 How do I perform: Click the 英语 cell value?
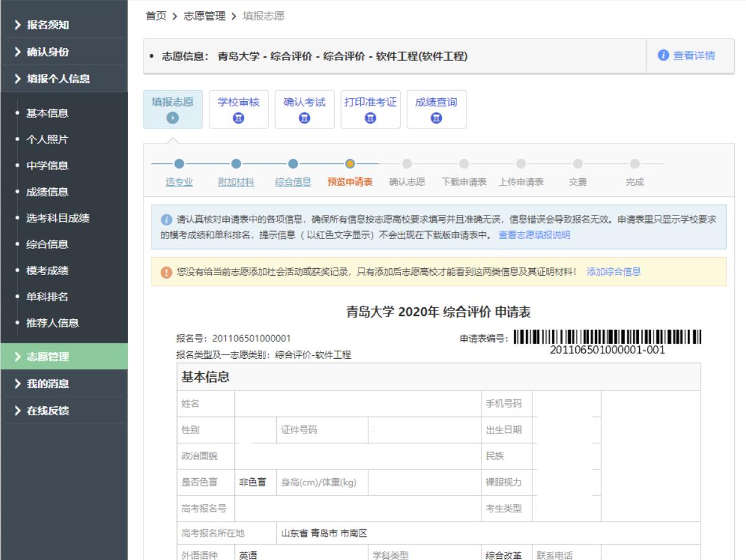click(x=249, y=556)
